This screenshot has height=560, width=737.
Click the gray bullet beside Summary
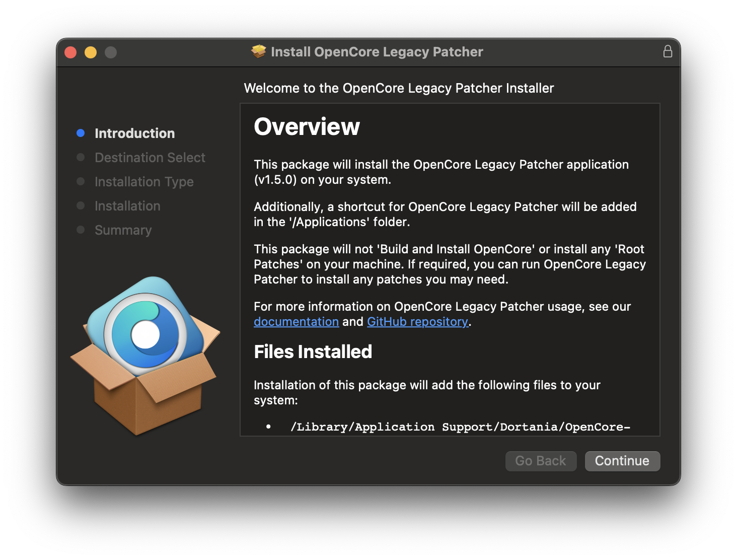click(81, 230)
